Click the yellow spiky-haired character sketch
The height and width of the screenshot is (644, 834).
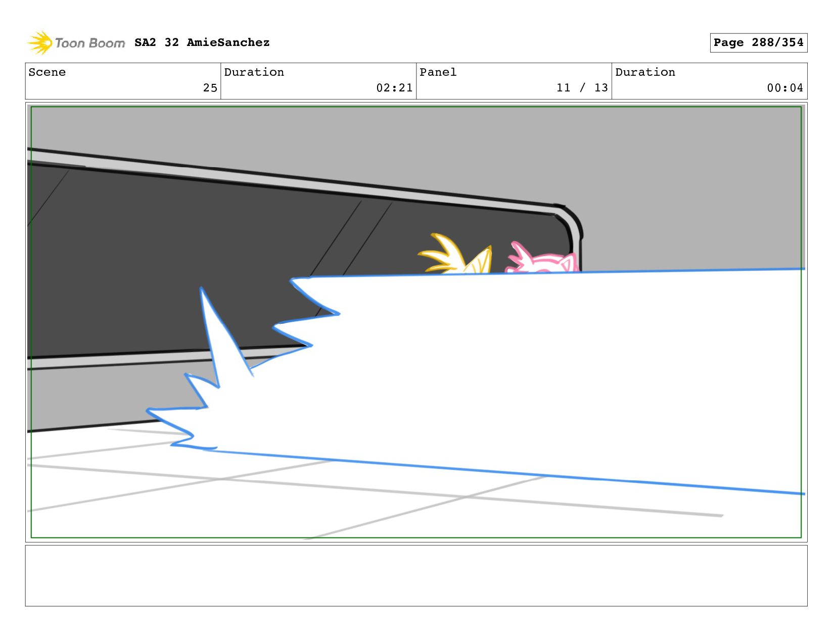coord(455,254)
